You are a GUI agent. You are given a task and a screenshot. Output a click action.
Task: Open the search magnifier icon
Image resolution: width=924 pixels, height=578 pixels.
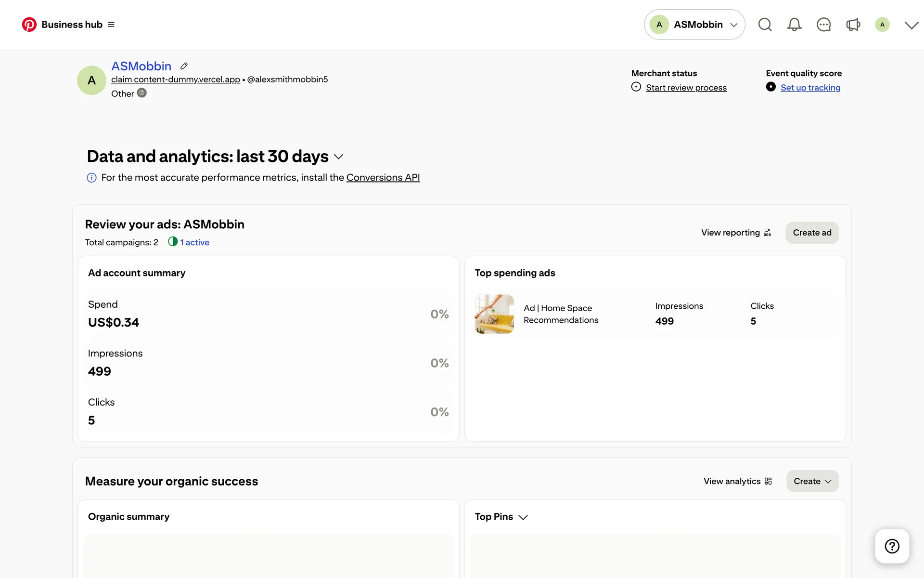tap(765, 25)
